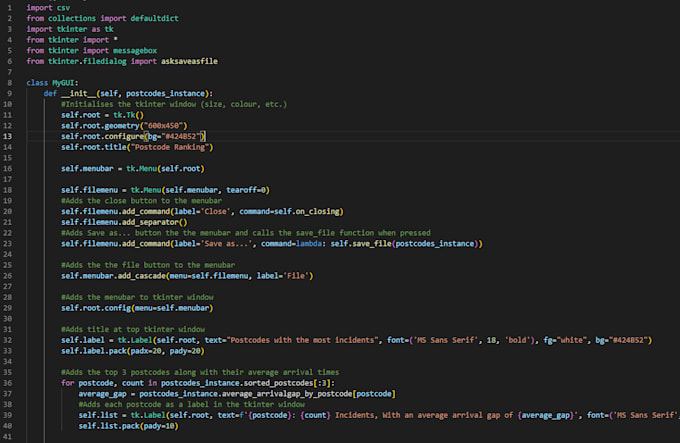Click the 'Postcode Ranking' title string
This screenshot has width=680, height=443.
[x=170, y=147]
